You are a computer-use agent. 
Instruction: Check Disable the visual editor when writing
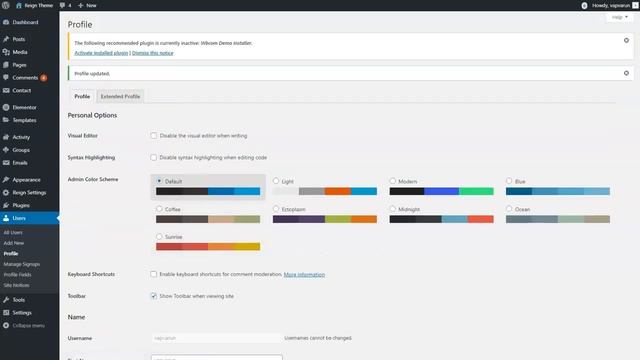click(x=153, y=136)
